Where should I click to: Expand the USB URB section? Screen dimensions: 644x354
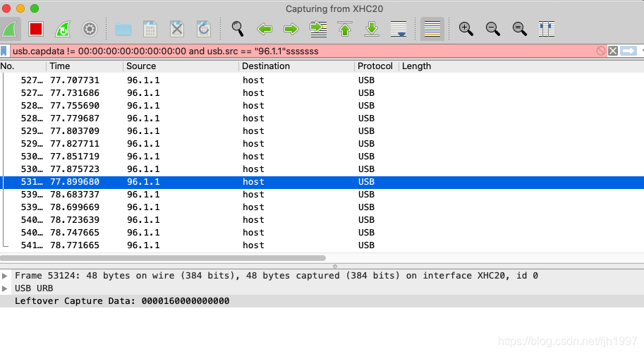pos(4,288)
